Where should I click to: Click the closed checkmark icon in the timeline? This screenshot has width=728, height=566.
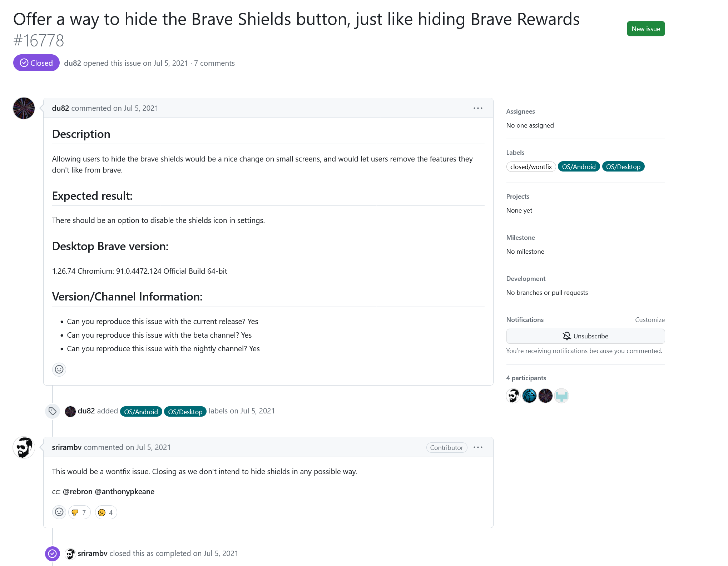(x=53, y=553)
